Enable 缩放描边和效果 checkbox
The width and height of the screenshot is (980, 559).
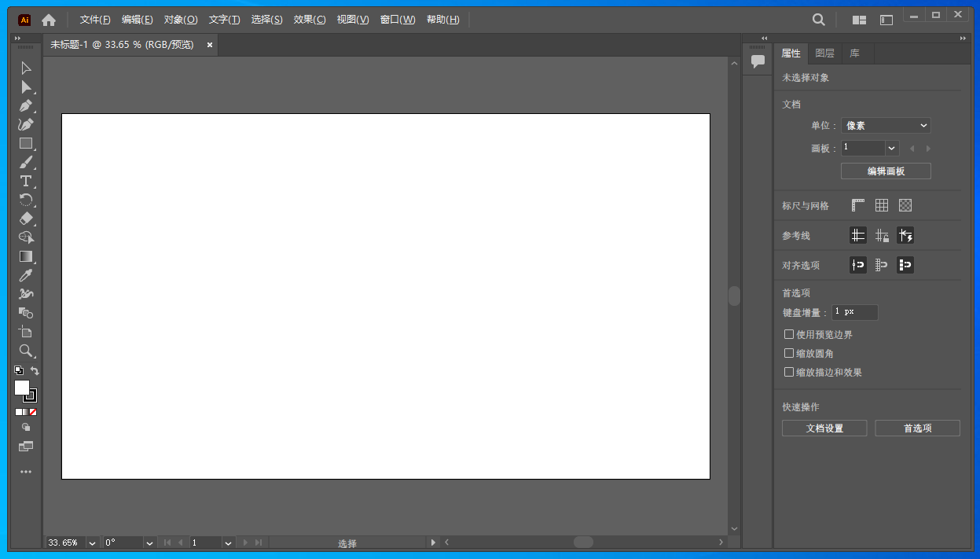point(789,372)
